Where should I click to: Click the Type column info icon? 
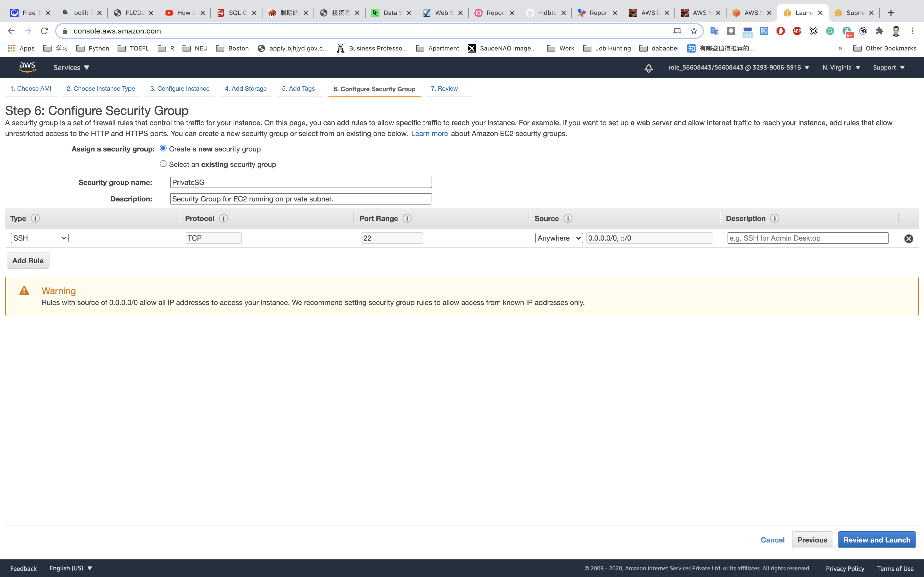35,218
